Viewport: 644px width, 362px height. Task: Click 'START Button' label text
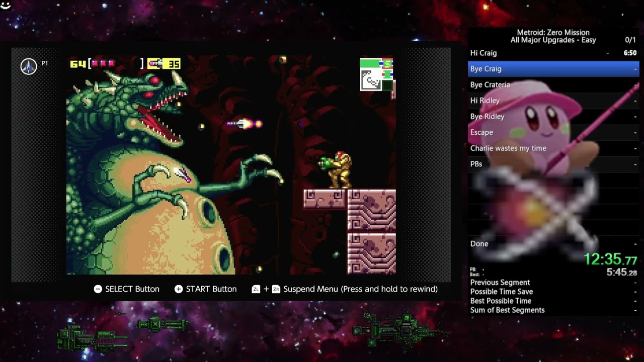click(211, 289)
